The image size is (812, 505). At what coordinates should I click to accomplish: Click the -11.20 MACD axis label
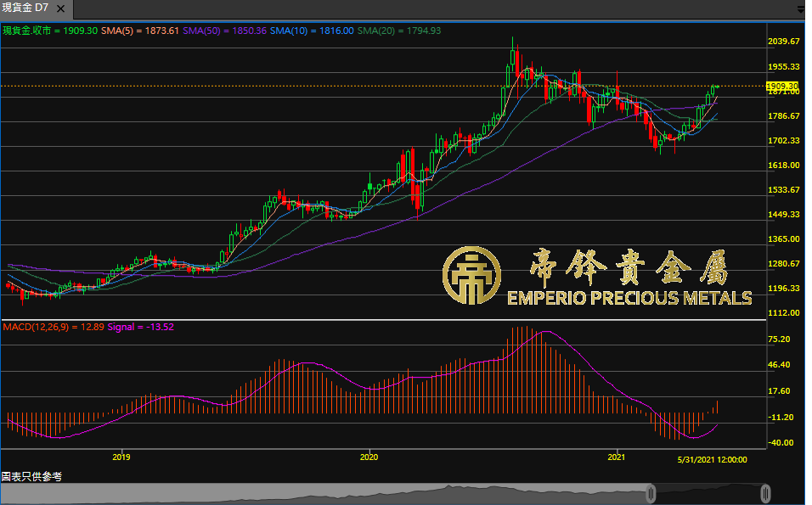pos(781,418)
